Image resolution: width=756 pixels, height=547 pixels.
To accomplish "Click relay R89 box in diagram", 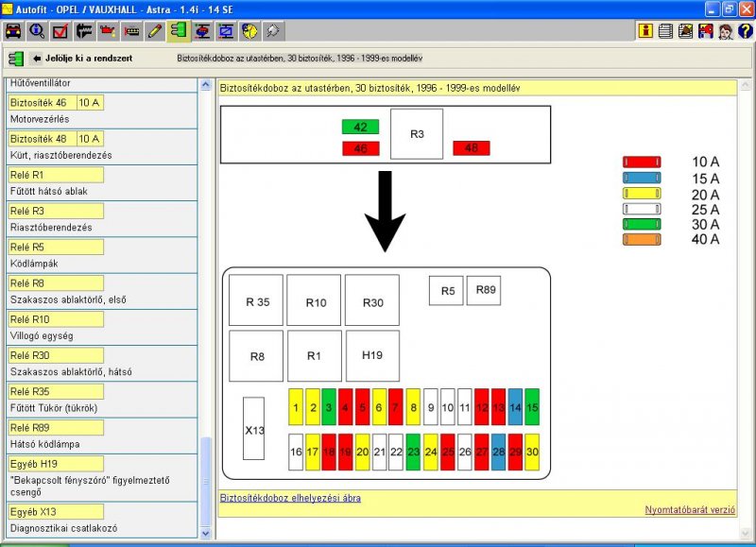I will click(x=484, y=290).
